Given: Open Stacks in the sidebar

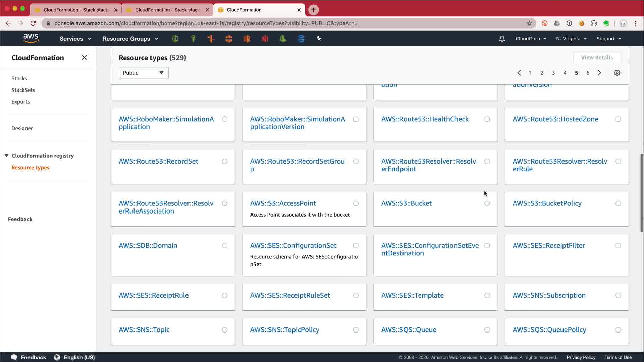Looking at the screenshot, I should pyautogui.click(x=19, y=78).
